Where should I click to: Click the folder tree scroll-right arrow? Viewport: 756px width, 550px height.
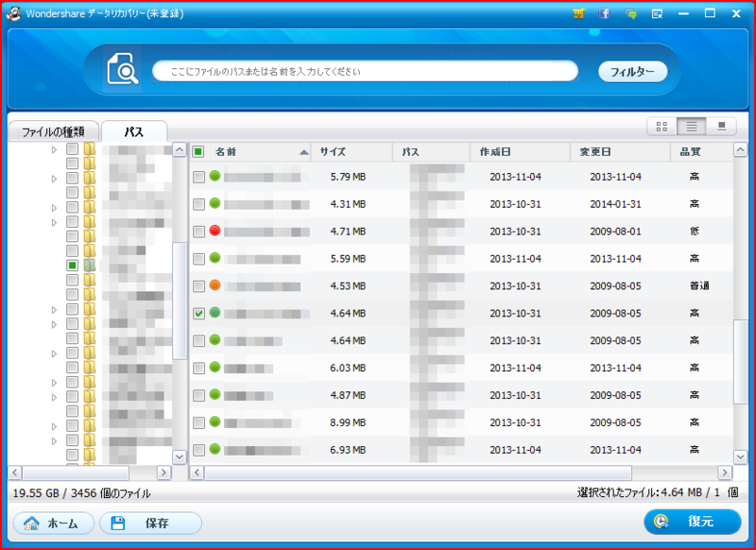coord(164,473)
